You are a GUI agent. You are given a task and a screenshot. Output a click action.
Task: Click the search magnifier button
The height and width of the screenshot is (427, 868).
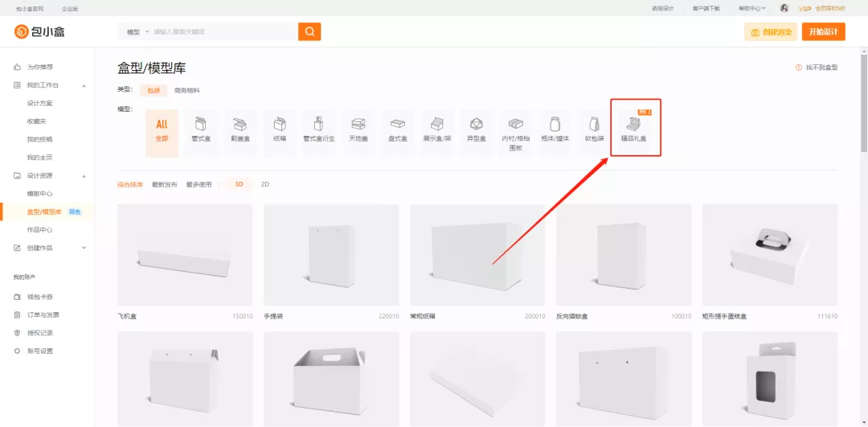point(309,31)
